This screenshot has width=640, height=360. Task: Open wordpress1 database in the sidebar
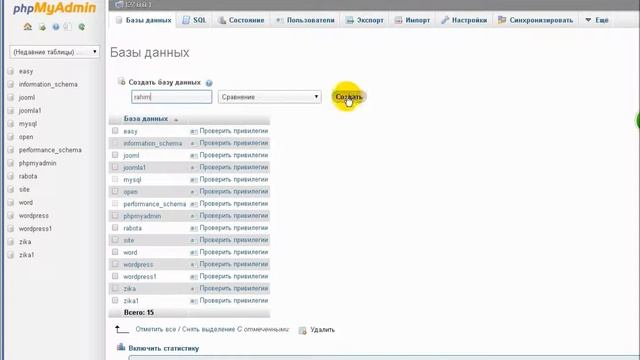click(36, 229)
